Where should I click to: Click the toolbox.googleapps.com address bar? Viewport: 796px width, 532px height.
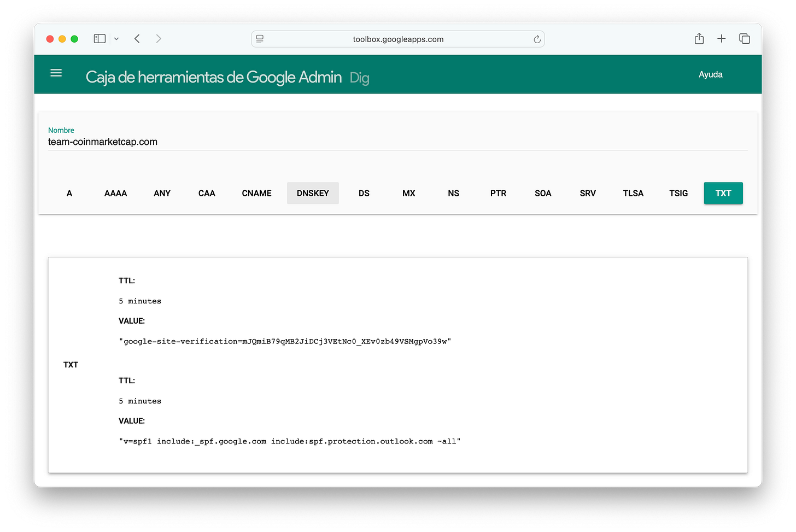(x=398, y=39)
